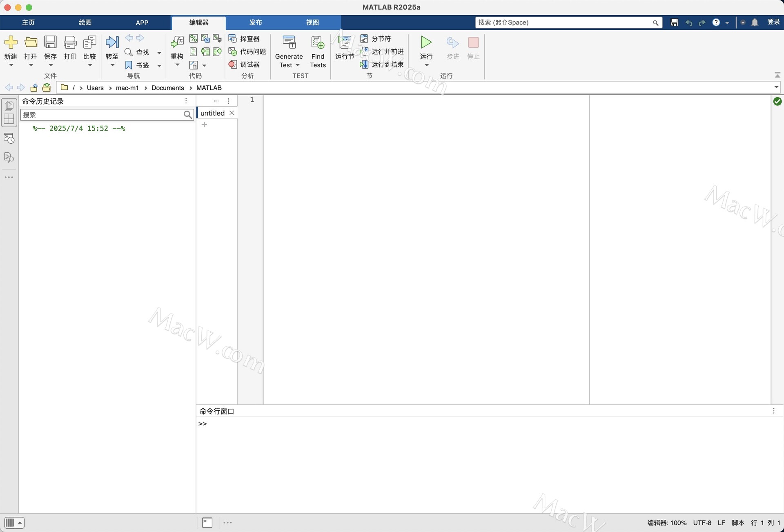Click the Sign In (登录) button
Viewport: 784px width, 532px height.
coord(773,22)
